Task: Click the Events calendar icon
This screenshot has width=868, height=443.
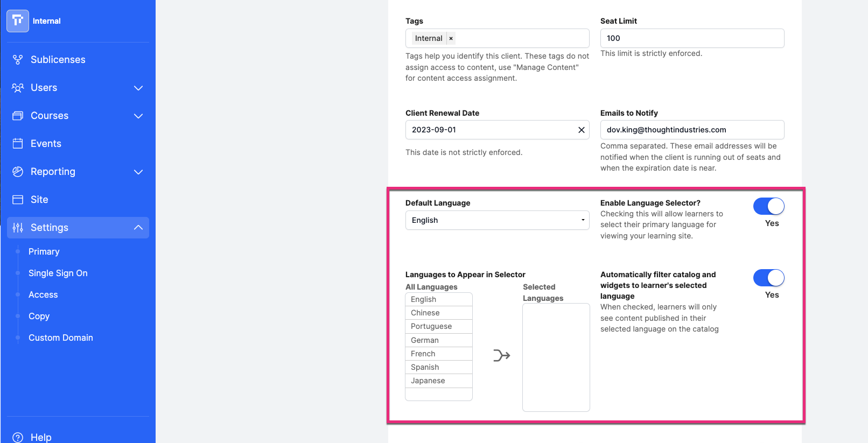Action: tap(18, 144)
